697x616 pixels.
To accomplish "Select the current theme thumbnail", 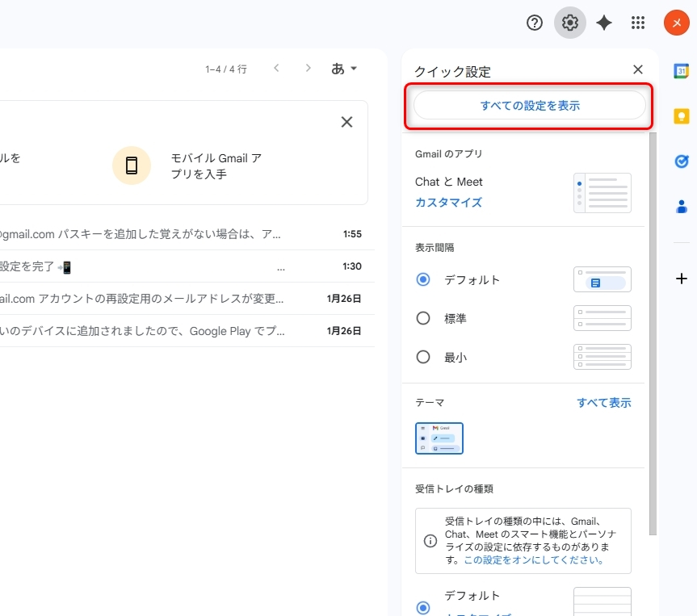I will (439, 438).
